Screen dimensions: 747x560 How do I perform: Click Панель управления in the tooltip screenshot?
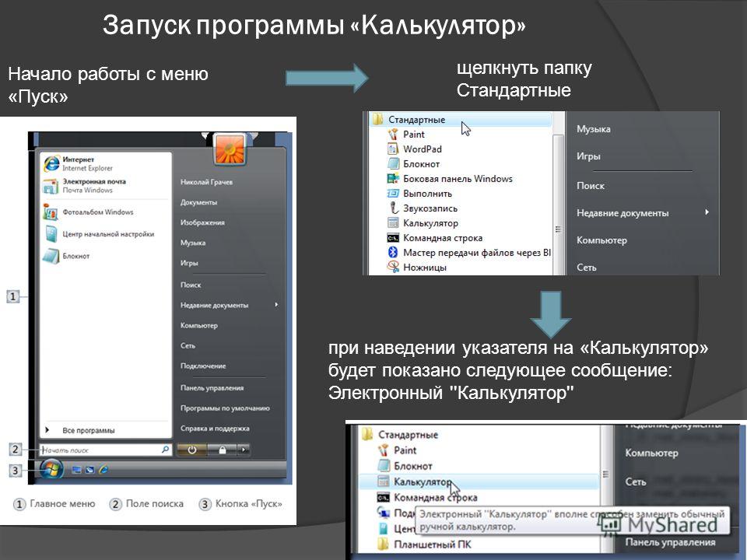(x=670, y=542)
